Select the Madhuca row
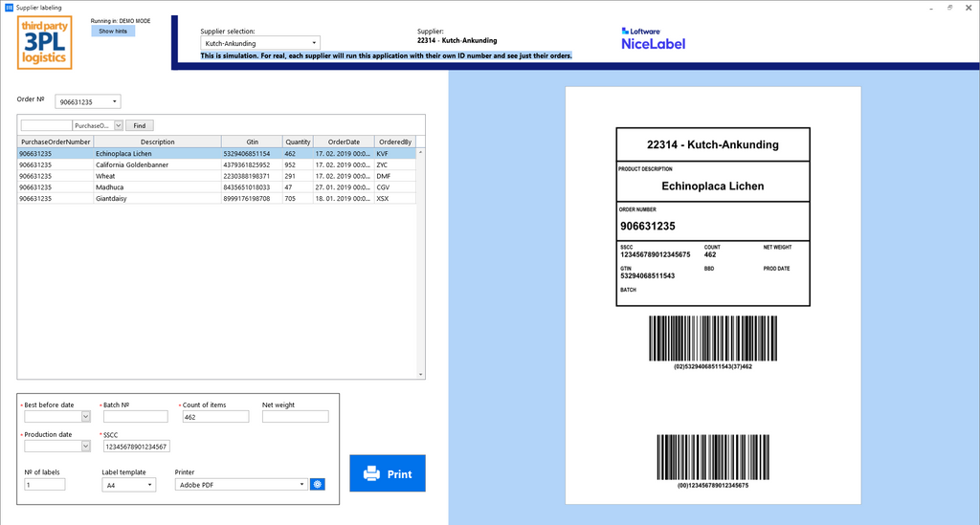 click(x=216, y=187)
